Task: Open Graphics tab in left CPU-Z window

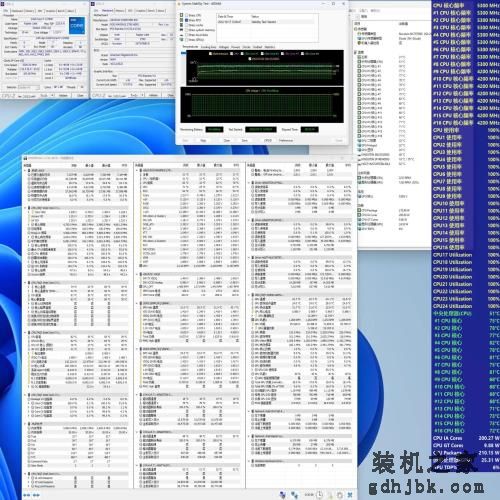Action: coord(51,11)
